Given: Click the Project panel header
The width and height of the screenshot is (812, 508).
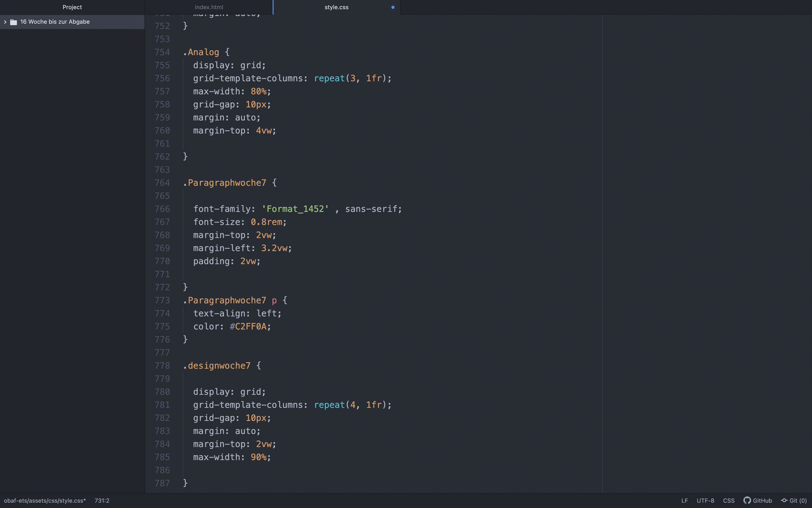Looking at the screenshot, I should (72, 7).
